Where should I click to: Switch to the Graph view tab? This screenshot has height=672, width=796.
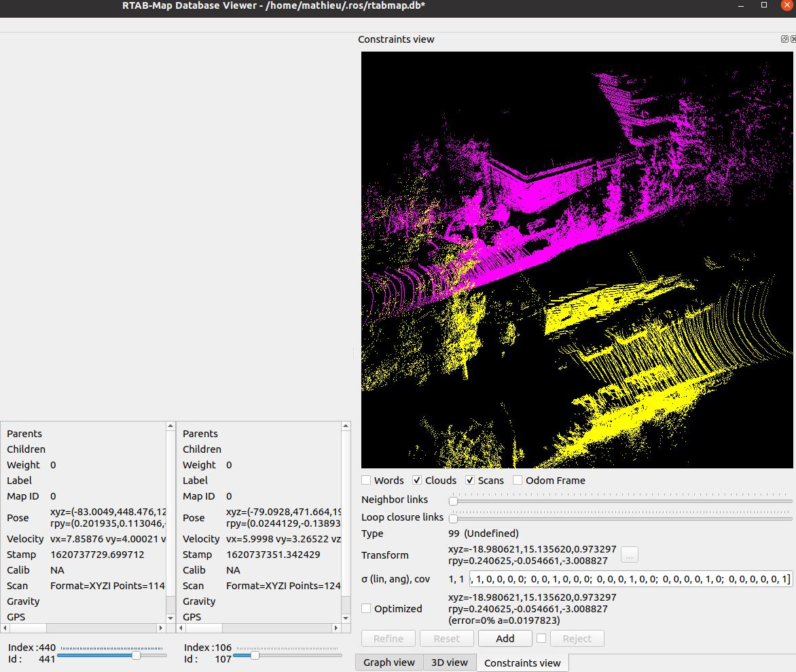pos(388,662)
